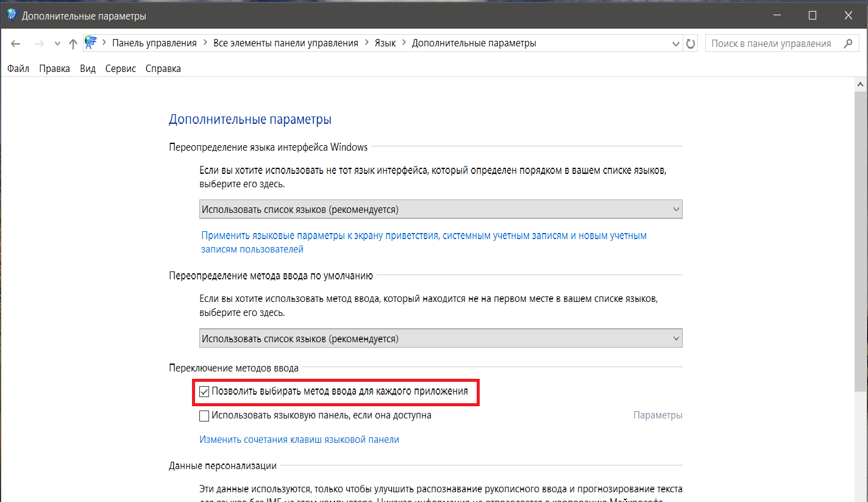This screenshot has width=868, height=502.
Task: Expand chevron after Панель управления breadcrumb
Action: tap(205, 43)
